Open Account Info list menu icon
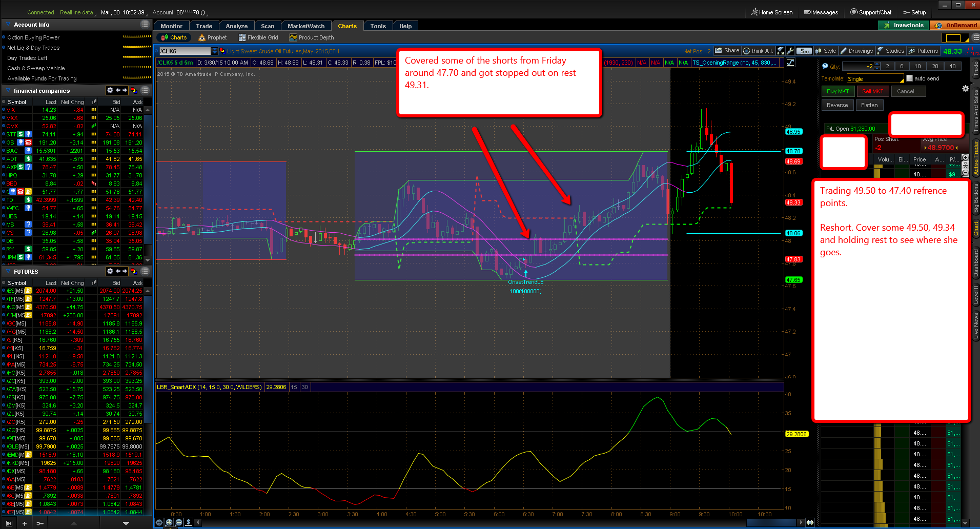The height and width of the screenshot is (529, 980). tap(145, 24)
